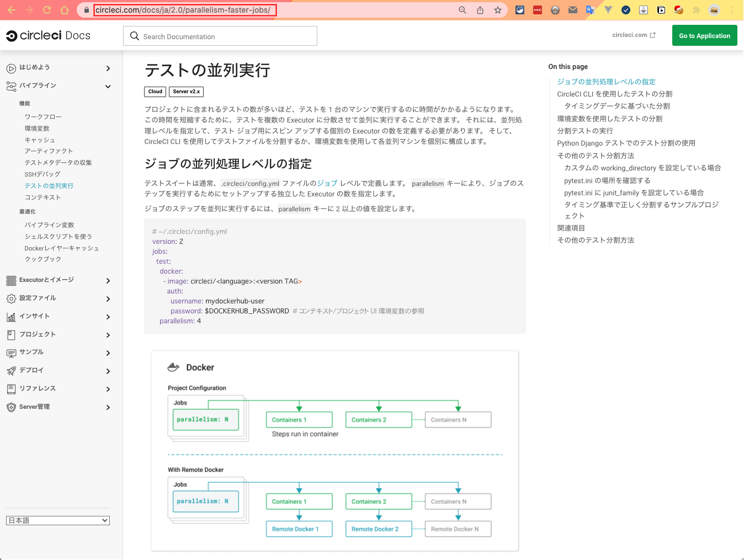Jump to 関連項目 section

click(x=571, y=228)
